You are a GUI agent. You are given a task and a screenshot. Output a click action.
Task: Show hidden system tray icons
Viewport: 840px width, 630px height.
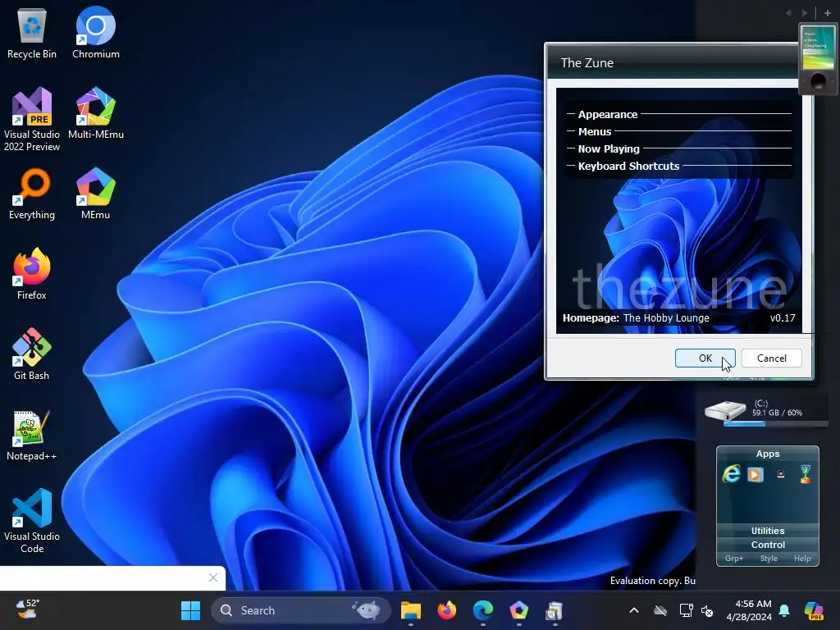coord(634,610)
